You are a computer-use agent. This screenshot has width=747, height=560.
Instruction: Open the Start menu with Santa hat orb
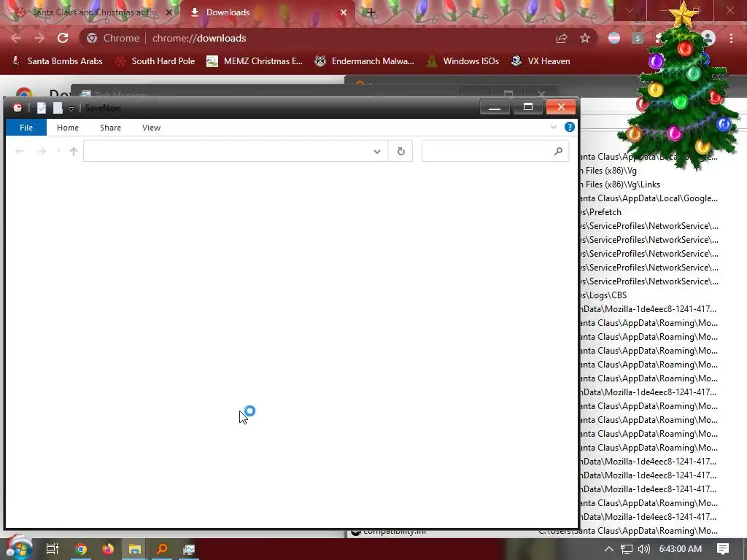(19, 548)
